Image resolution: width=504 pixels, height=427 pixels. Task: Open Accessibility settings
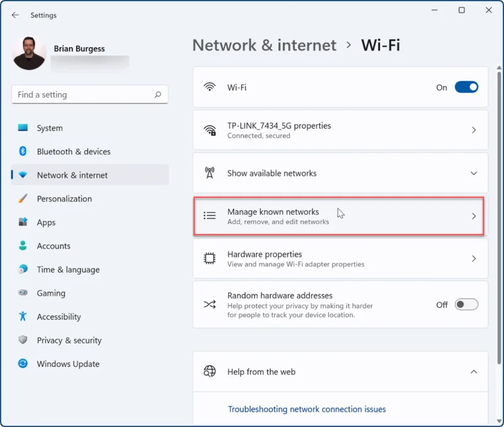click(x=89, y=317)
